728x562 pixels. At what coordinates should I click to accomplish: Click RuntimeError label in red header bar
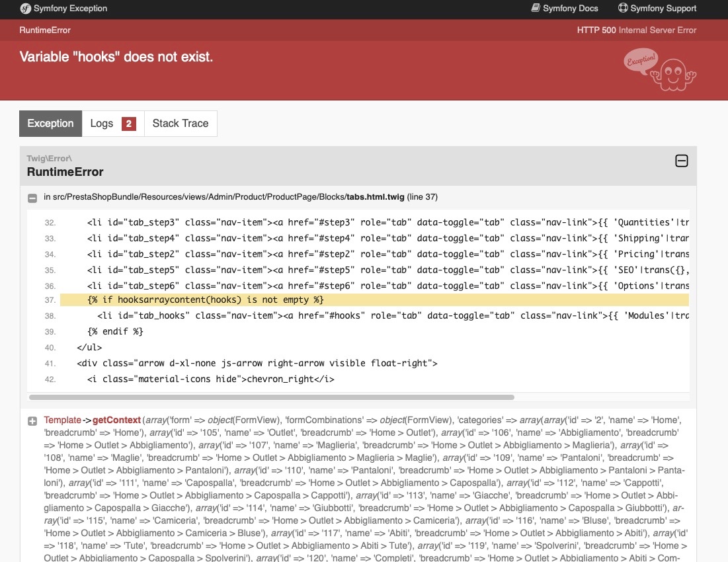(45, 30)
